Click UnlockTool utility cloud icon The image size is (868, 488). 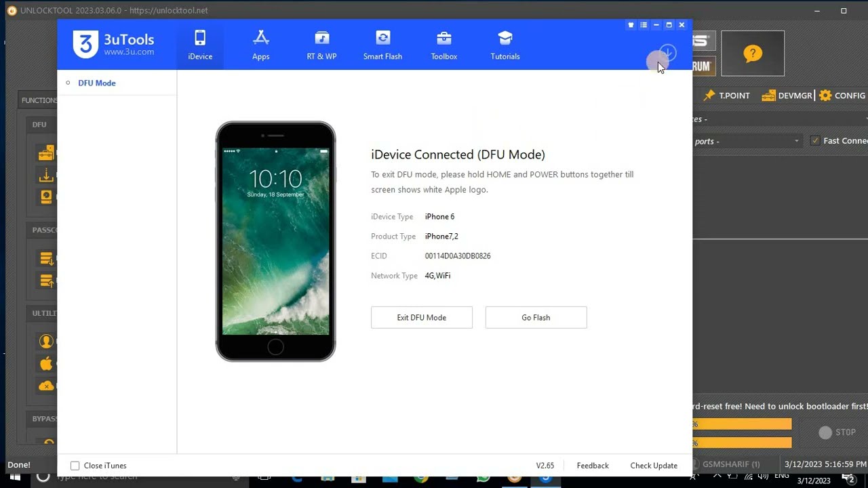coord(46,386)
